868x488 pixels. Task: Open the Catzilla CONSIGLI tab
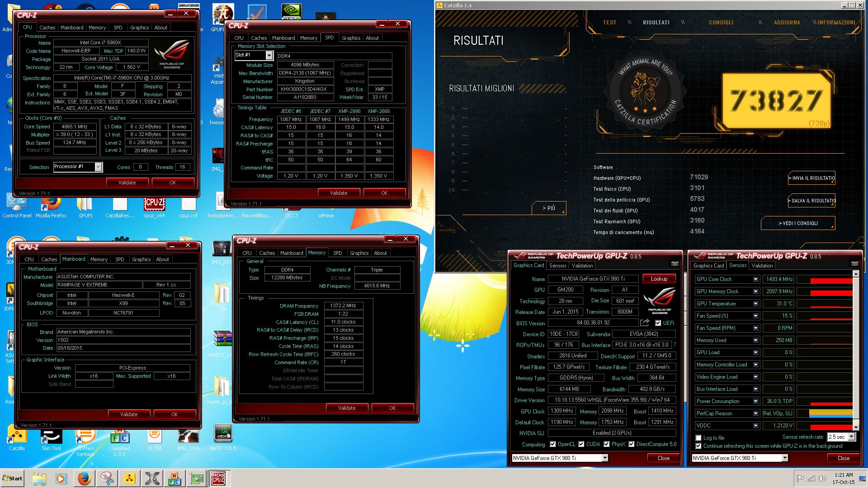pos(721,22)
